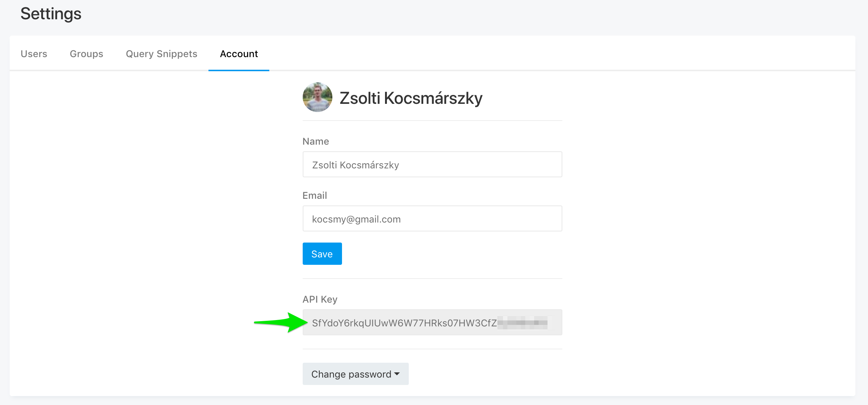This screenshot has height=405, width=868.
Task: Click the Zsolti Kocsmárszky profile heading
Action: 411,98
